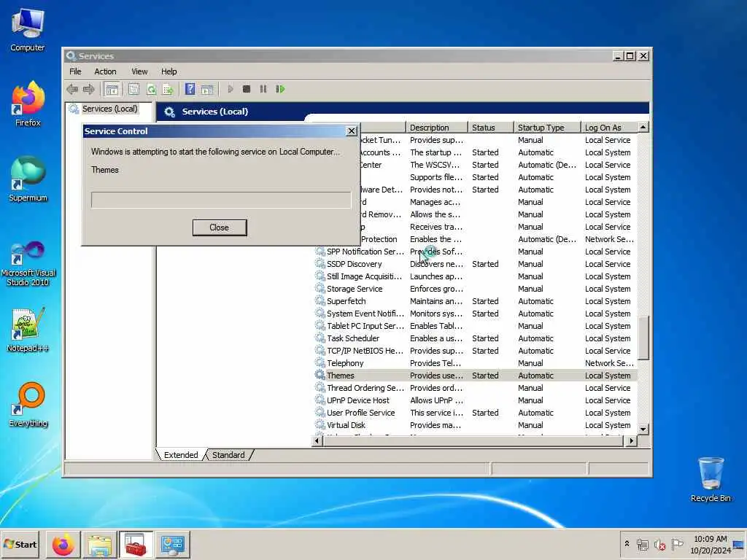Click gear icon beside Telephony service

[x=320, y=363]
